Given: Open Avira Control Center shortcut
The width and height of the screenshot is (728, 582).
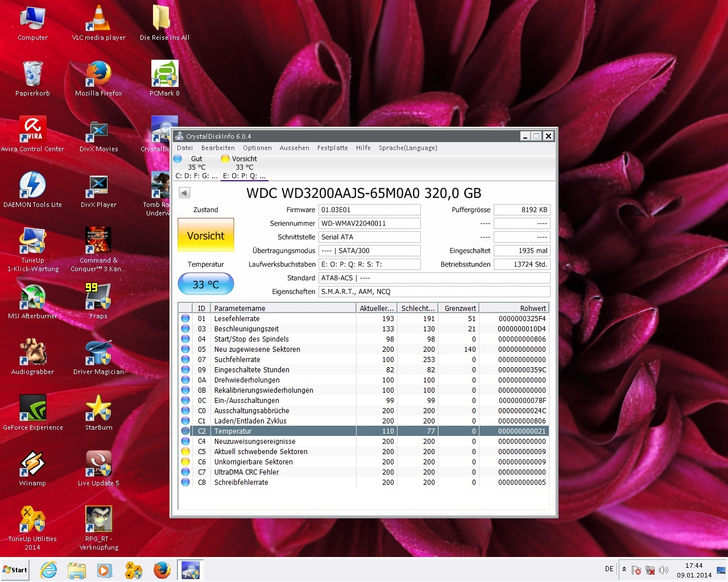Looking at the screenshot, I should [32, 134].
